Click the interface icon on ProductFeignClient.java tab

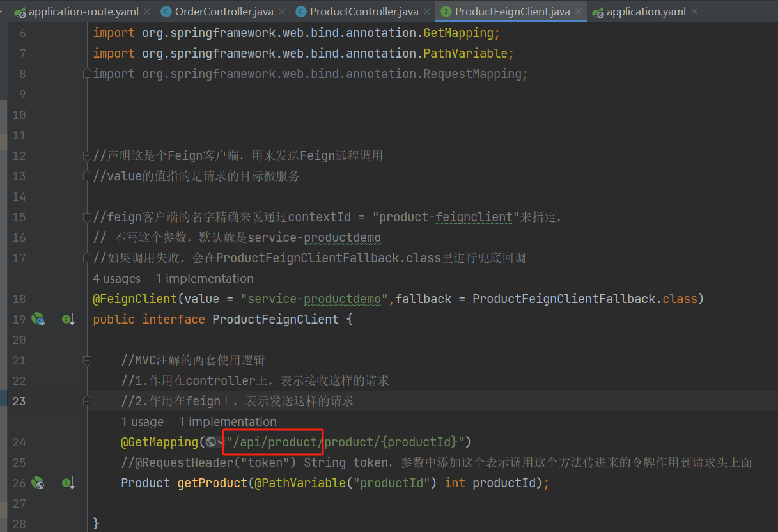[x=447, y=12]
